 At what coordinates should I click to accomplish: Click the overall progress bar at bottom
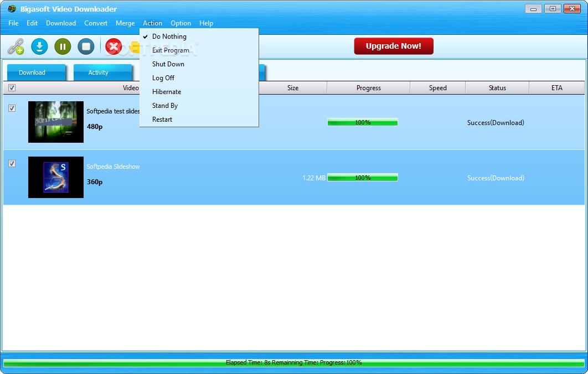[294, 363]
